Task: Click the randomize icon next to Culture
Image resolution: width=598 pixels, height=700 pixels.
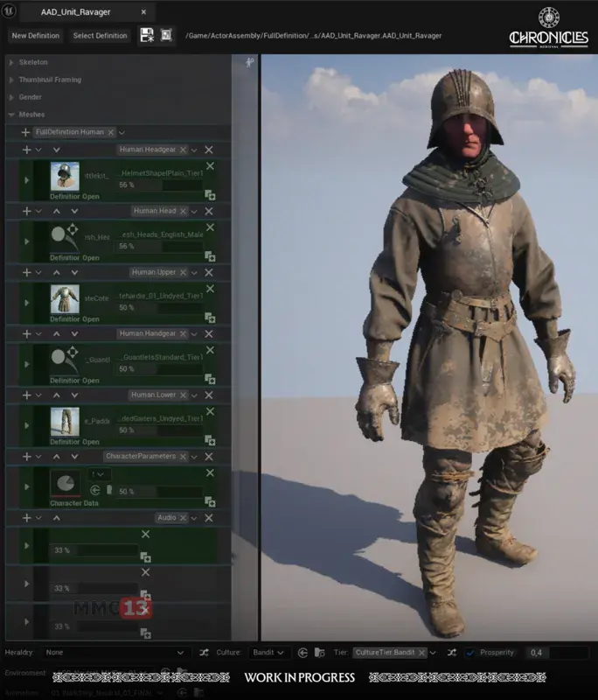Action: click(204, 653)
